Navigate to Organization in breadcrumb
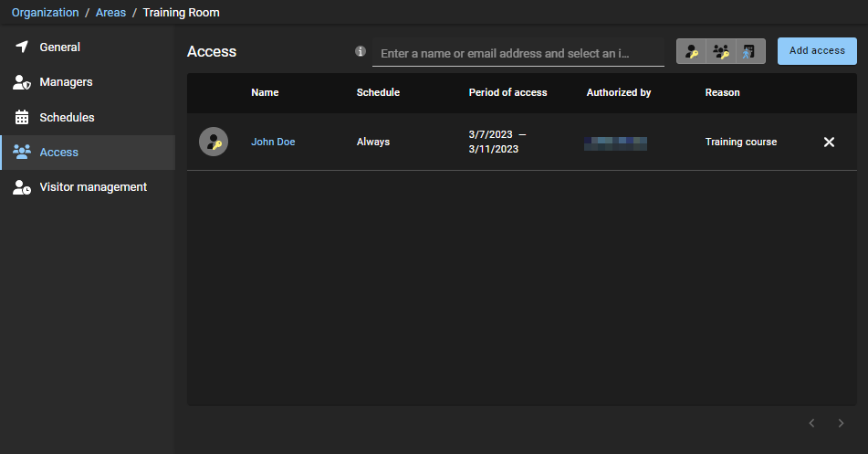 pyautogui.click(x=45, y=13)
